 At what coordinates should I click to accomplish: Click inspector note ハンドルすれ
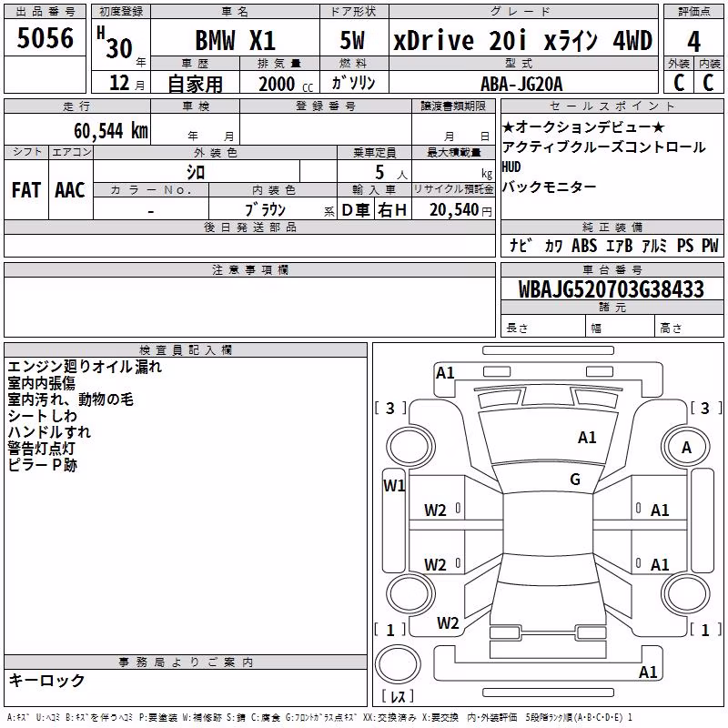pyautogui.click(x=49, y=431)
